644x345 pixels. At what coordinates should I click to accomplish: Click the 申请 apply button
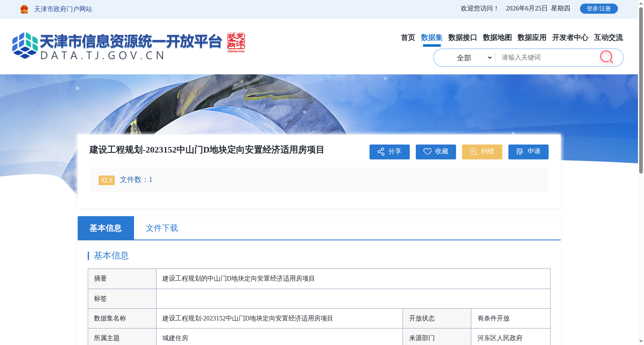click(x=528, y=152)
